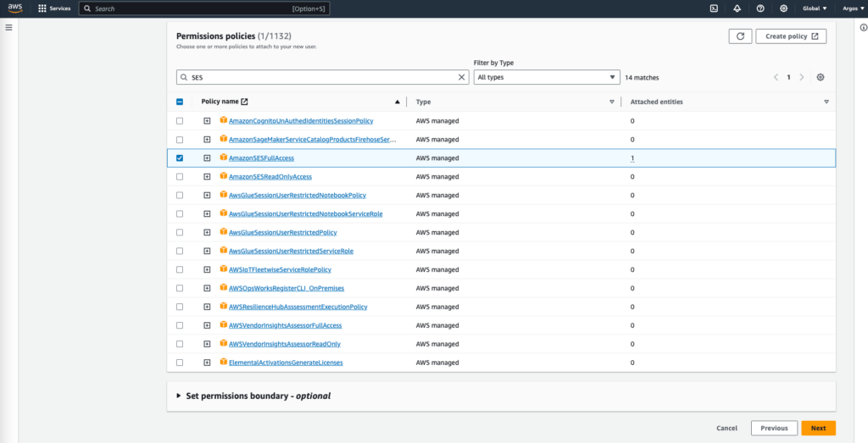Click 'AWS managed' type in AmazonSESFullAccess row
Viewport: 868px width, 443px height.
(437, 158)
